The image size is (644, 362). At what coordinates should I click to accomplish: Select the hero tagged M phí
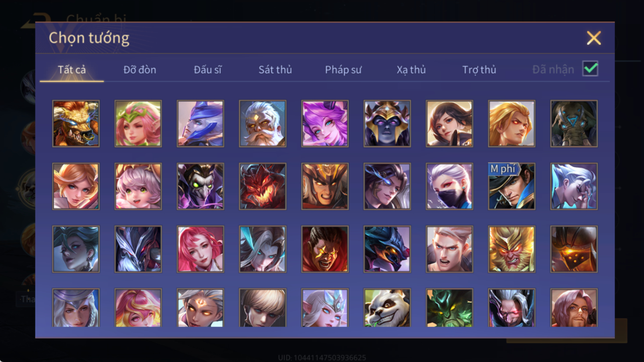(512, 186)
